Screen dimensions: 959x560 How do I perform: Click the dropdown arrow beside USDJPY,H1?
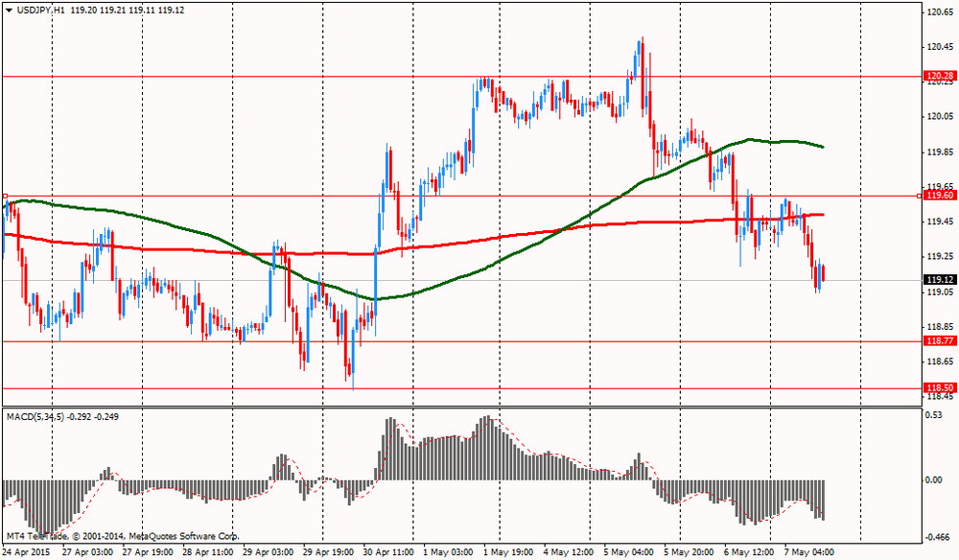(x=8, y=9)
